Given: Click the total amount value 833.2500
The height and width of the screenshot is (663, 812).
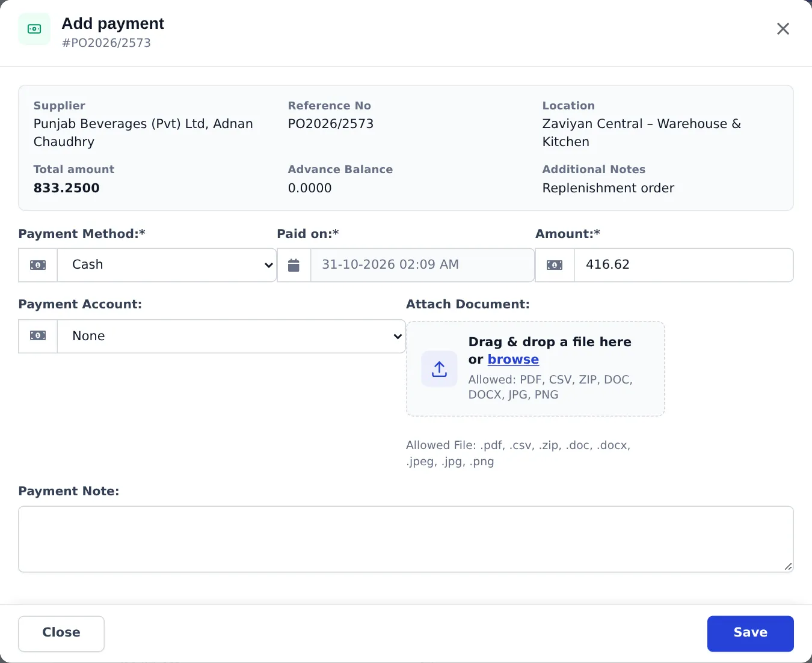Looking at the screenshot, I should (67, 188).
